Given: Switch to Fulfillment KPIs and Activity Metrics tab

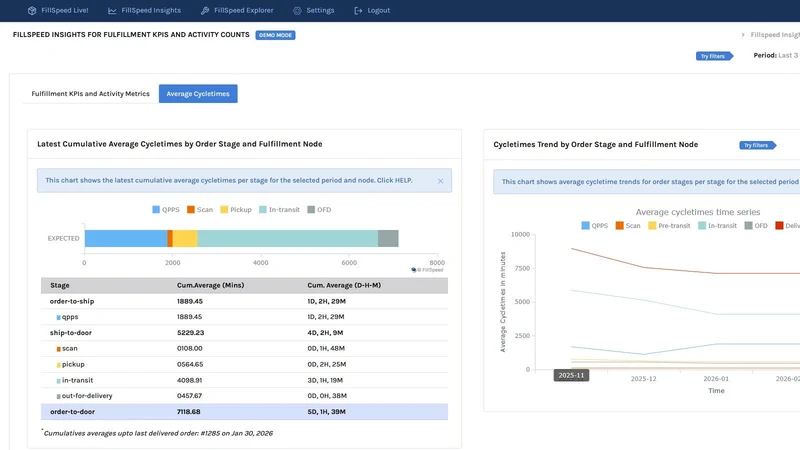Looking at the screenshot, I should [x=90, y=94].
